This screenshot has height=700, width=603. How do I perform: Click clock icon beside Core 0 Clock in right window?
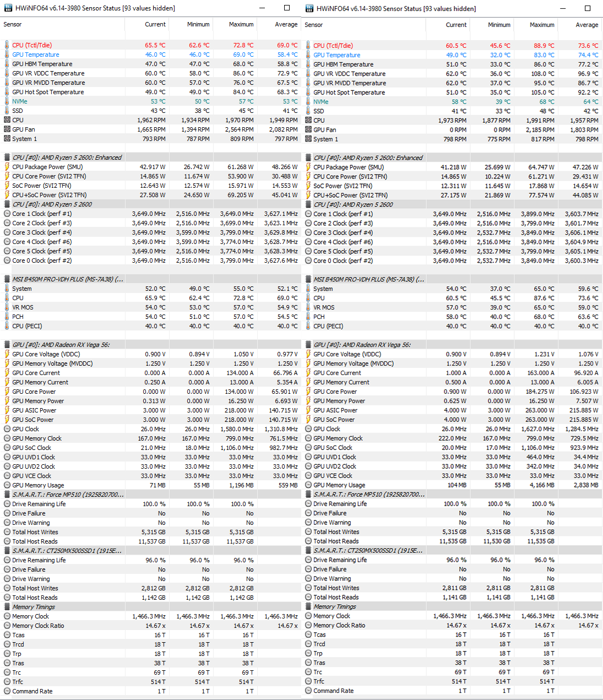[308, 261]
